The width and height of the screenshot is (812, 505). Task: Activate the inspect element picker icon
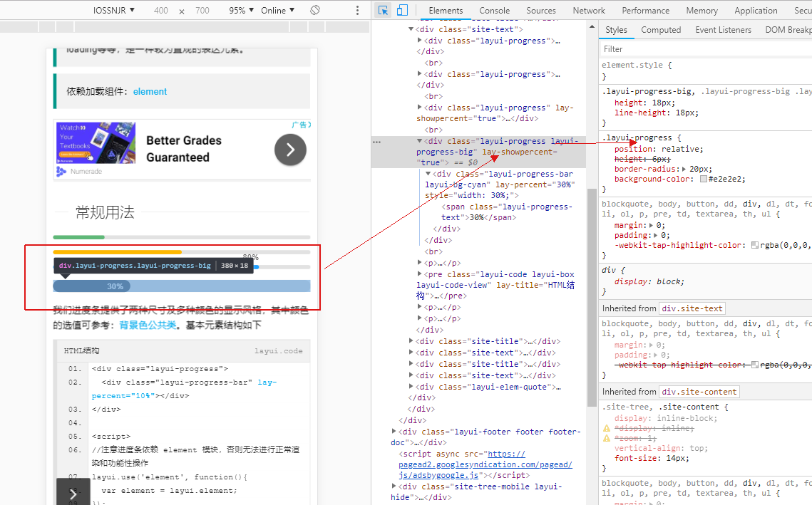[x=384, y=11]
